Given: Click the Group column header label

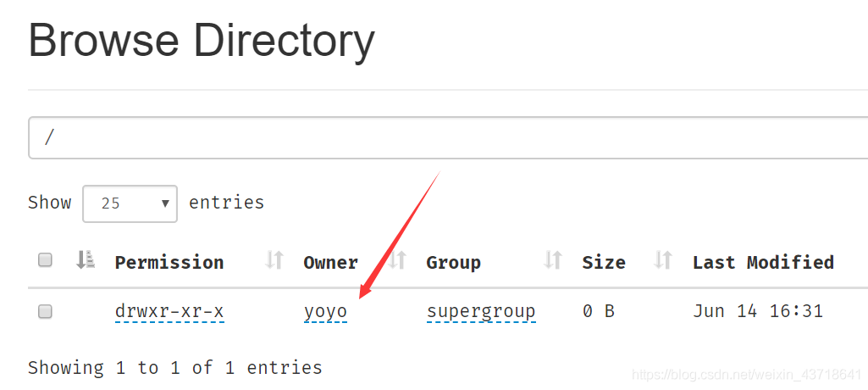Looking at the screenshot, I should (453, 262).
